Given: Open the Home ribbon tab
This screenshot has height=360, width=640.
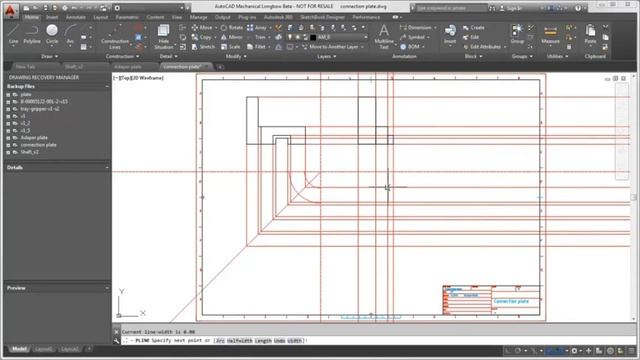Looking at the screenshot, I should point(31,18).
